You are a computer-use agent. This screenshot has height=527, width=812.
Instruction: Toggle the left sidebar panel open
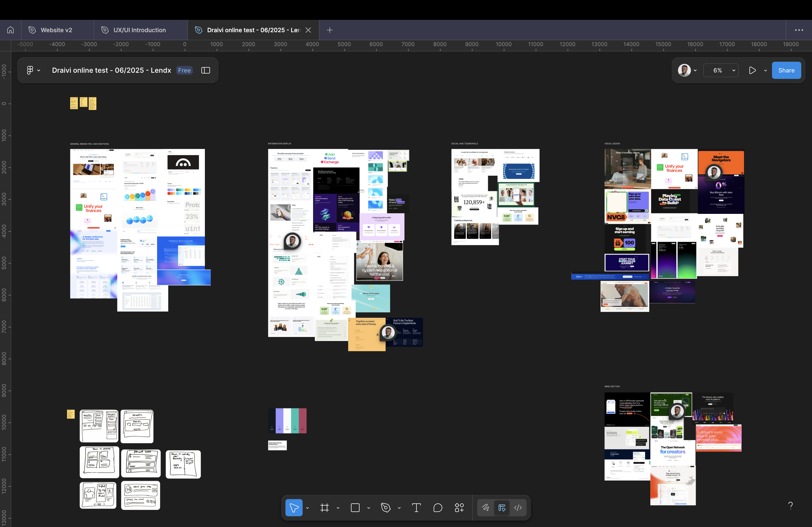click(x=206, y=70)
